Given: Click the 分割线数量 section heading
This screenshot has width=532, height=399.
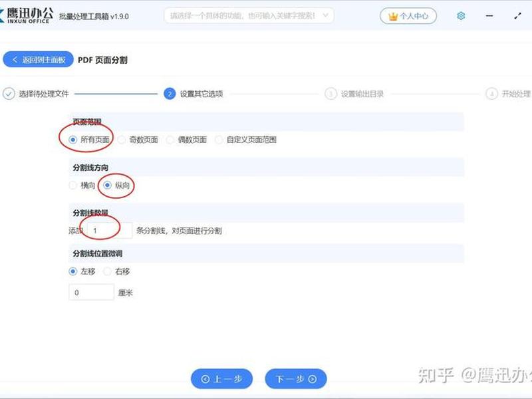Looking at the screenshot, I should [x=90, y=213].
